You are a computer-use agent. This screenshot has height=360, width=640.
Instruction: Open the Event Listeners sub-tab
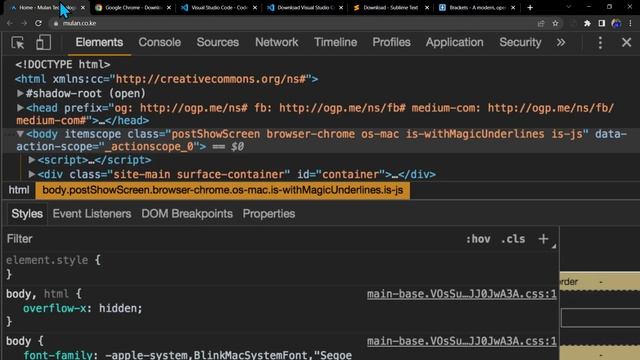[92, 214]
